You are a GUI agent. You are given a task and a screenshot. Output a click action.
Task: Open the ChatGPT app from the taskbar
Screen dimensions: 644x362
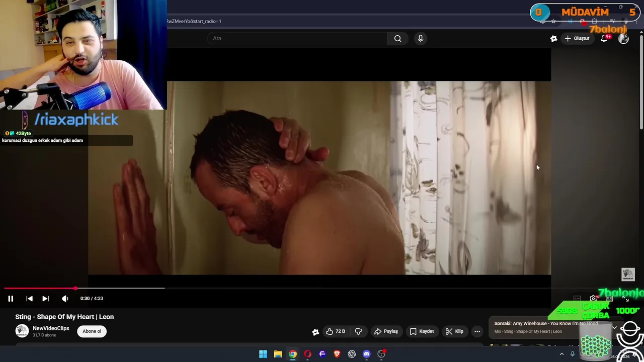(352, 354)
